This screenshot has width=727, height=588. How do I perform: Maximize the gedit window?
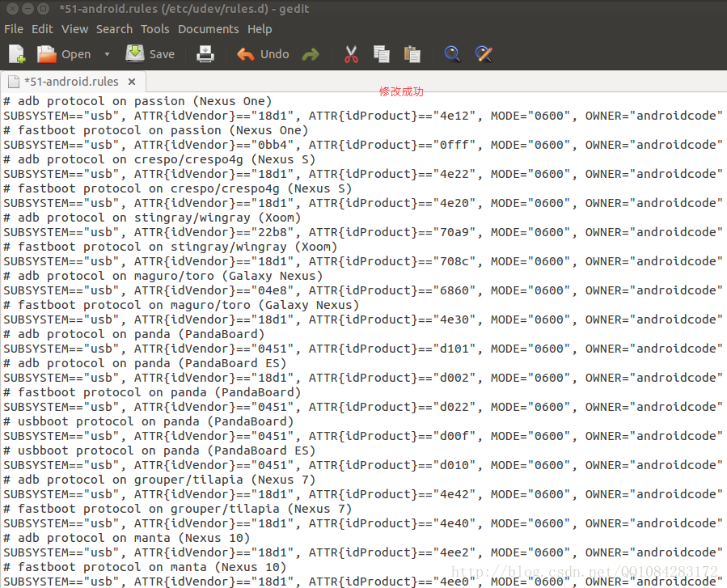pyautogui.click(x=43, y=8)
